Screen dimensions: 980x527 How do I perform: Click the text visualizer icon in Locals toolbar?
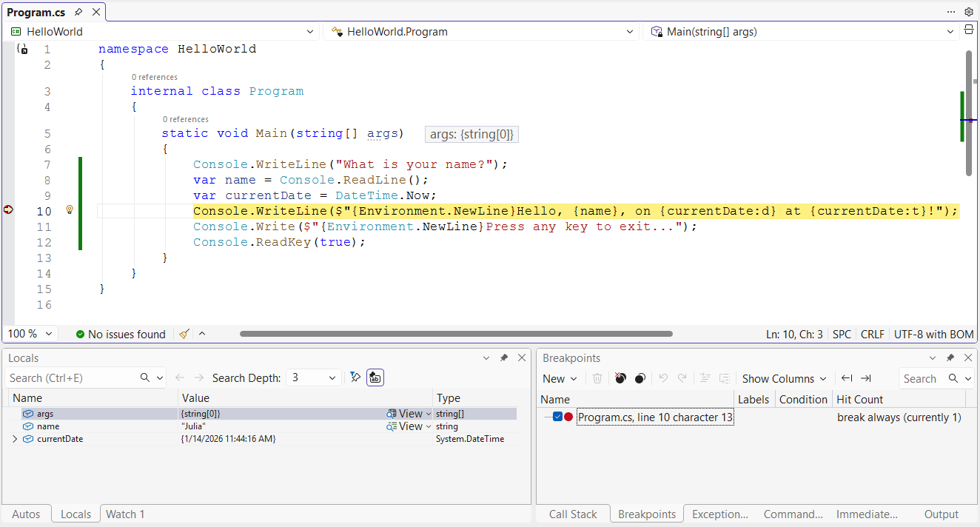(375, 377)
